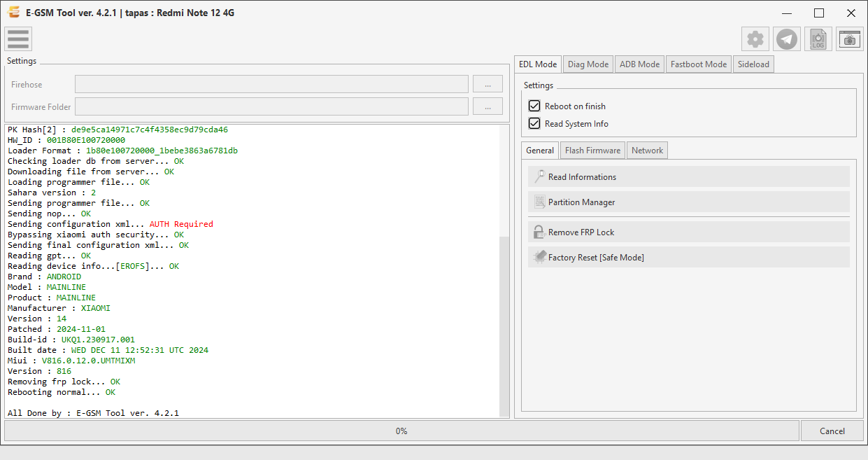The height and width of the screenshot is (460, 868).
Task: Click the E-GSM Tool app logo
Action: (13, 13)
